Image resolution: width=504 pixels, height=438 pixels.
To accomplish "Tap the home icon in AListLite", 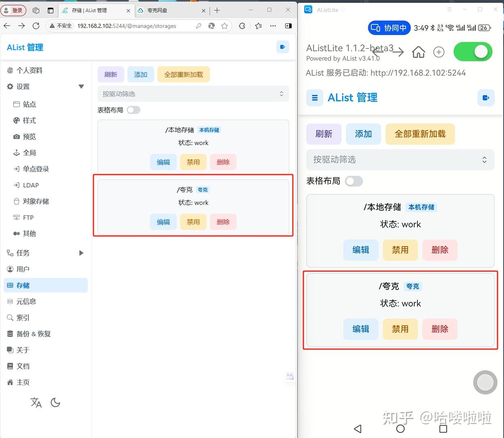I will pyautogui.click(x=418, y=52).
